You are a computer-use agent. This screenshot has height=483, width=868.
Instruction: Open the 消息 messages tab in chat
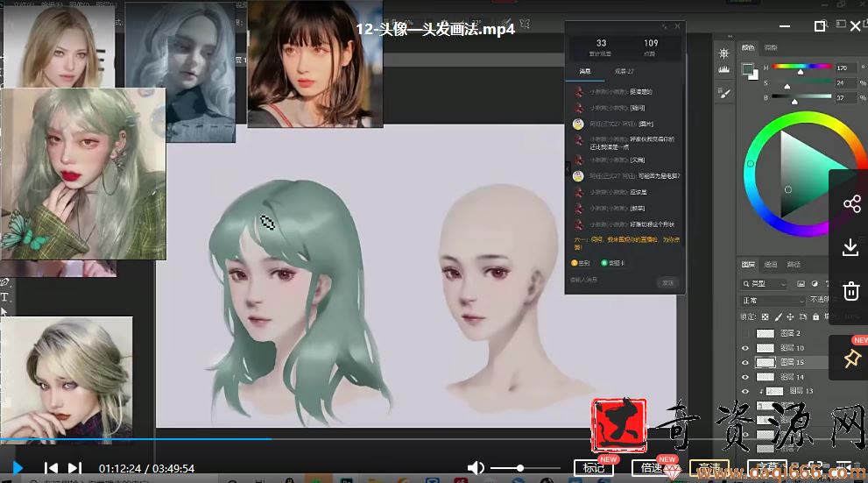tap(585, 71)
